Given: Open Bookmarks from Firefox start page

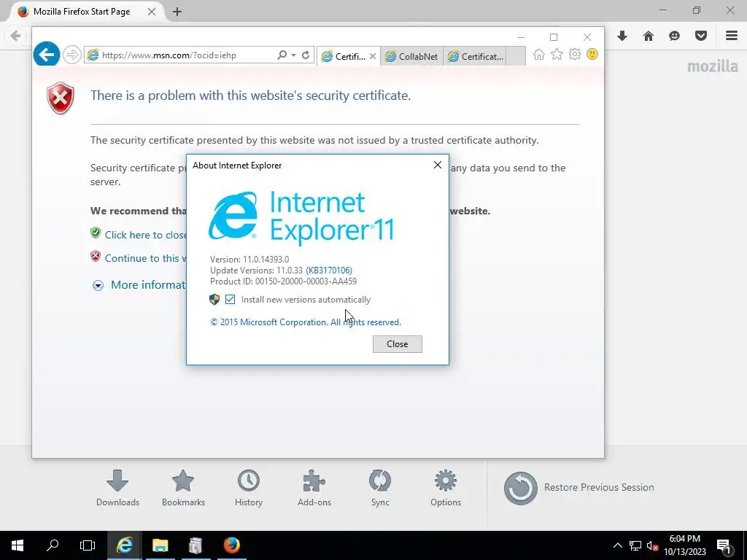Looking at the screenshot, I should pos(183,488).
